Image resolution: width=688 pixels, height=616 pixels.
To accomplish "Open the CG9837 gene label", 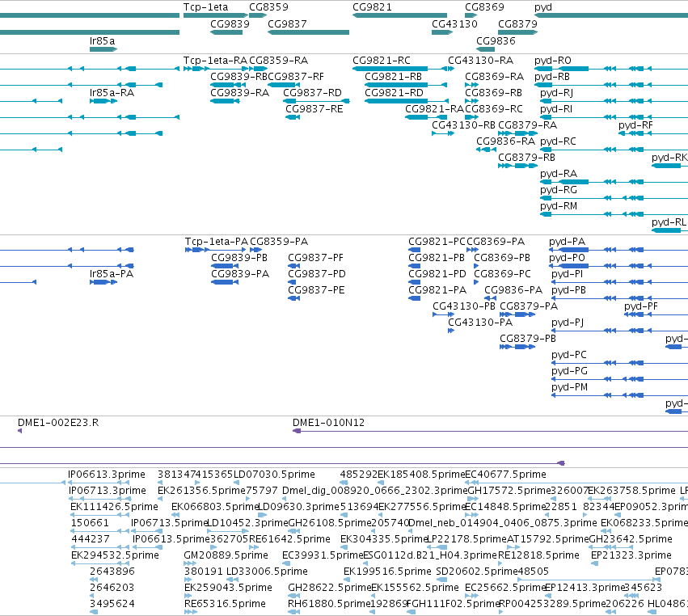I will (287, 24).
